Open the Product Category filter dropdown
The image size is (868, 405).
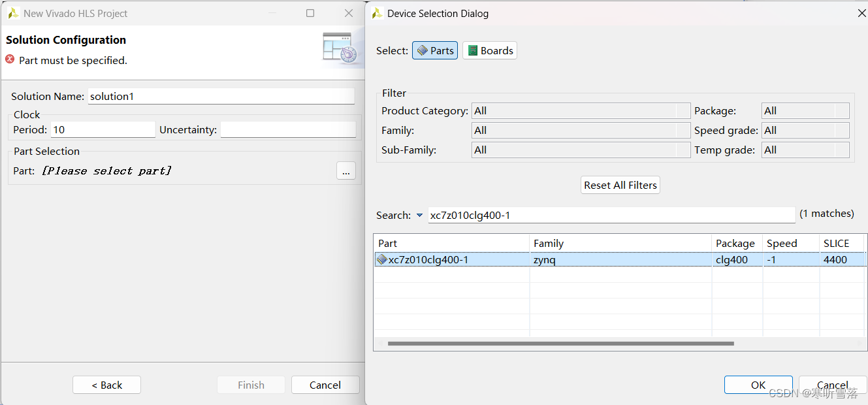(581, 111)
